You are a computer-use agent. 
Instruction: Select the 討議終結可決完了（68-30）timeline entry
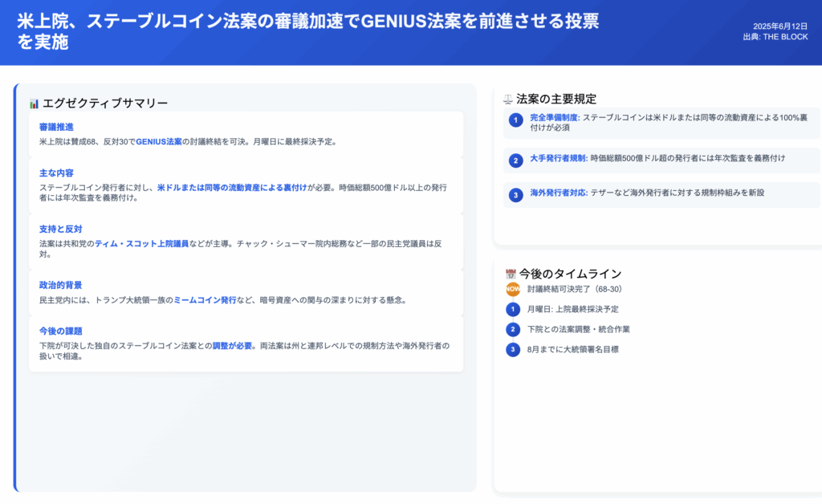tap(576, 289)
